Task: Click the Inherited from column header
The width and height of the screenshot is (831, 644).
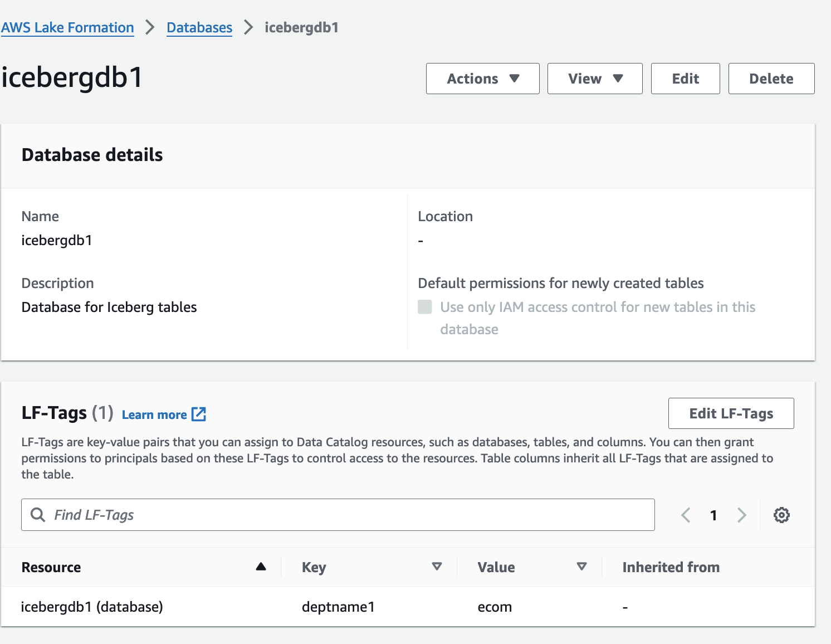Action: (671, 567)
